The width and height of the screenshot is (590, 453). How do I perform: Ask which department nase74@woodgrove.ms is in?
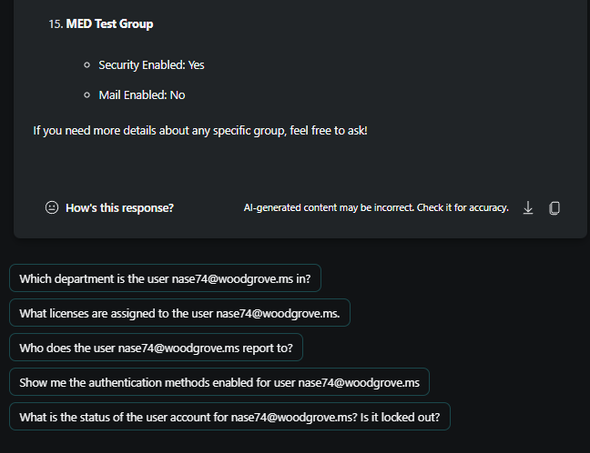coord(165,278)
